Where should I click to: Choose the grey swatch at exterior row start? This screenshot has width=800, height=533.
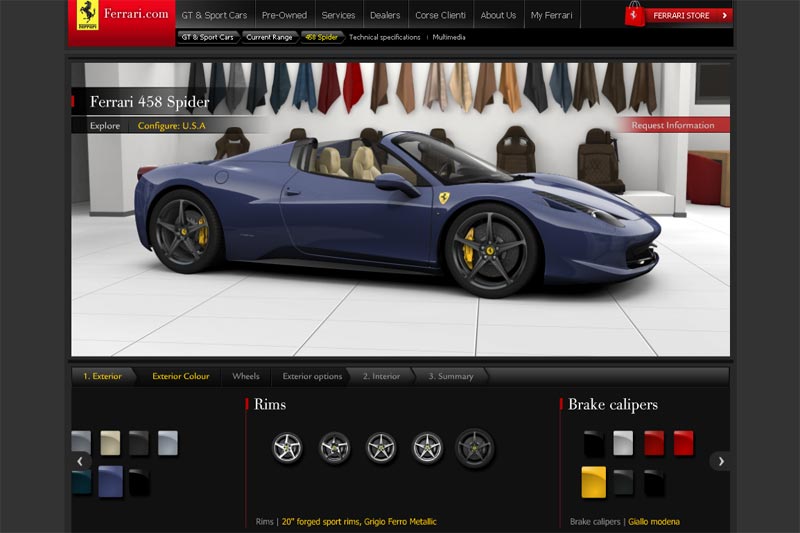click(x=82, y=443)
